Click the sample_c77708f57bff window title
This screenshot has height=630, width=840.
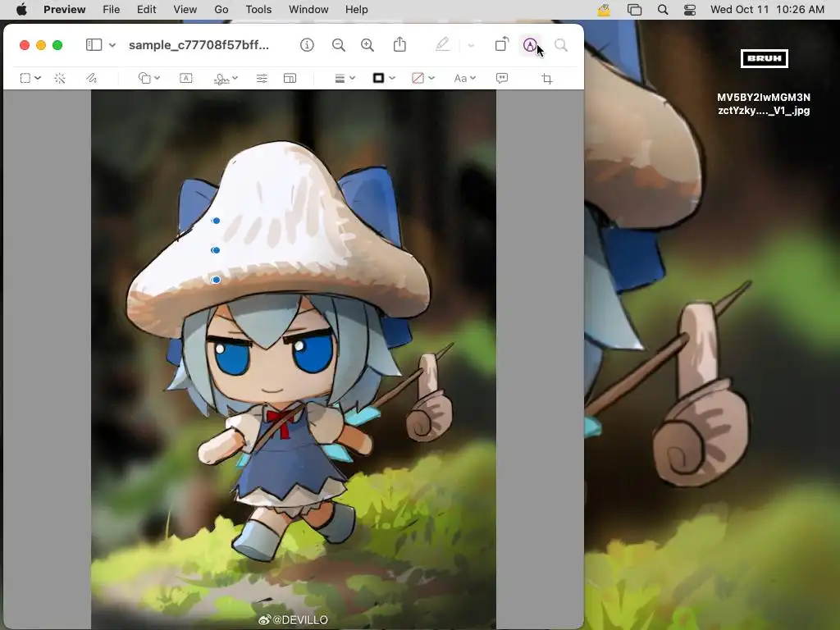199,45
